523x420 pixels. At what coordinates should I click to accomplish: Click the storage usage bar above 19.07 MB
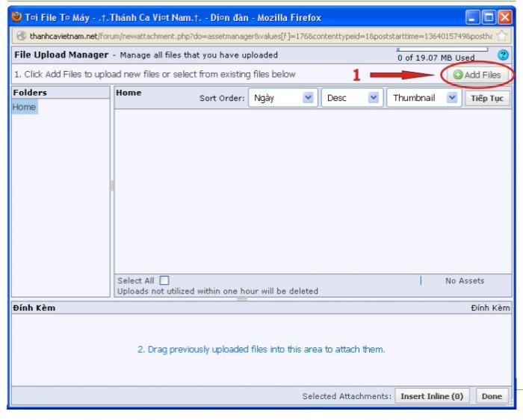pos(442,50)
